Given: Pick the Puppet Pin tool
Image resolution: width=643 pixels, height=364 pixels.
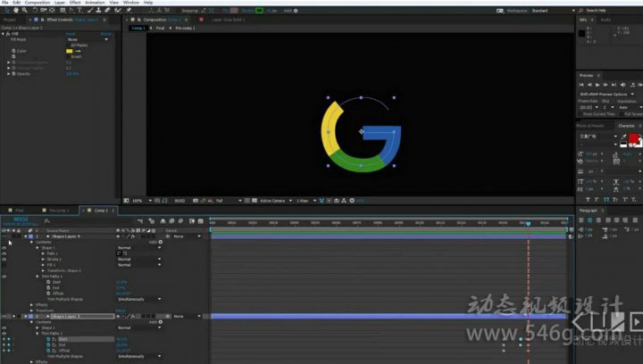Looking at the screenshot, I should (x=128, y=10).
